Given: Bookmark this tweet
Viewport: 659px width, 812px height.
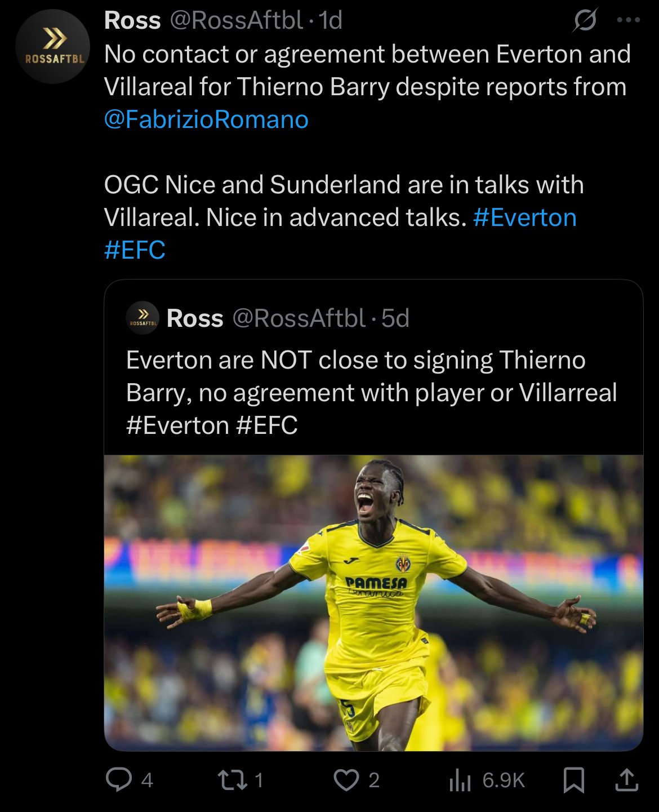Looking at the screenshot, I should coord(573,780).
